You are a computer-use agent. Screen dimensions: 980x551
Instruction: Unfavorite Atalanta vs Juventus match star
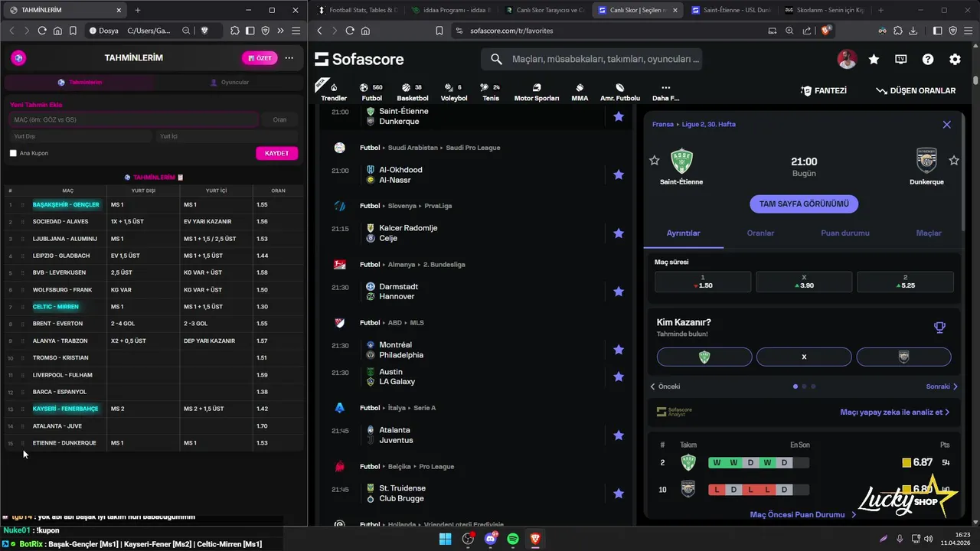pos(619,435)
